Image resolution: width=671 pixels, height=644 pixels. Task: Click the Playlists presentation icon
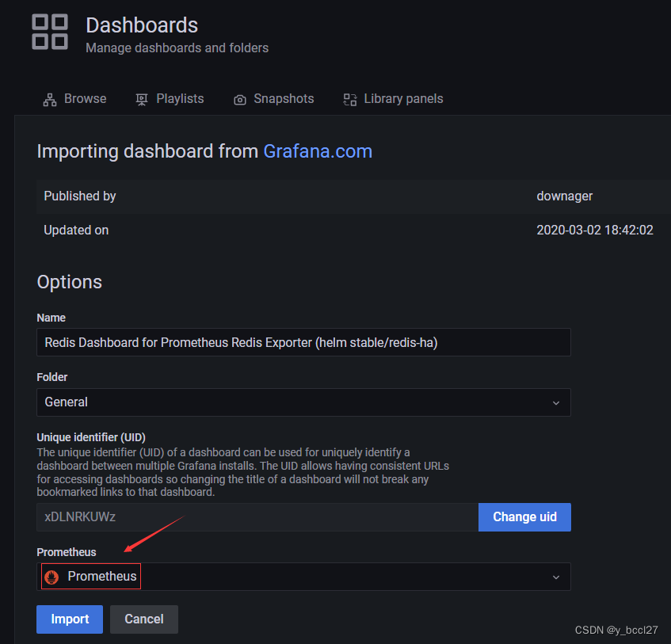142,100
